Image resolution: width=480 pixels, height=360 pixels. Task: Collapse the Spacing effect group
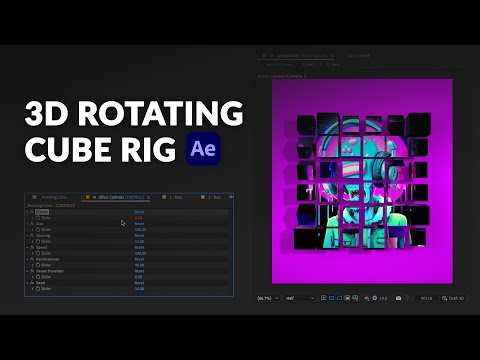[27, 236]
